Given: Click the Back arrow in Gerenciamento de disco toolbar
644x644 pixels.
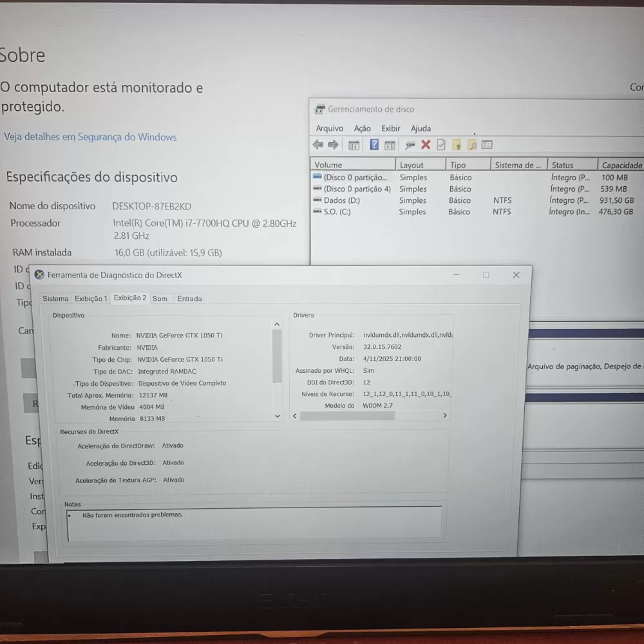Looking at the screenshot, I should [x=318, y=144].
